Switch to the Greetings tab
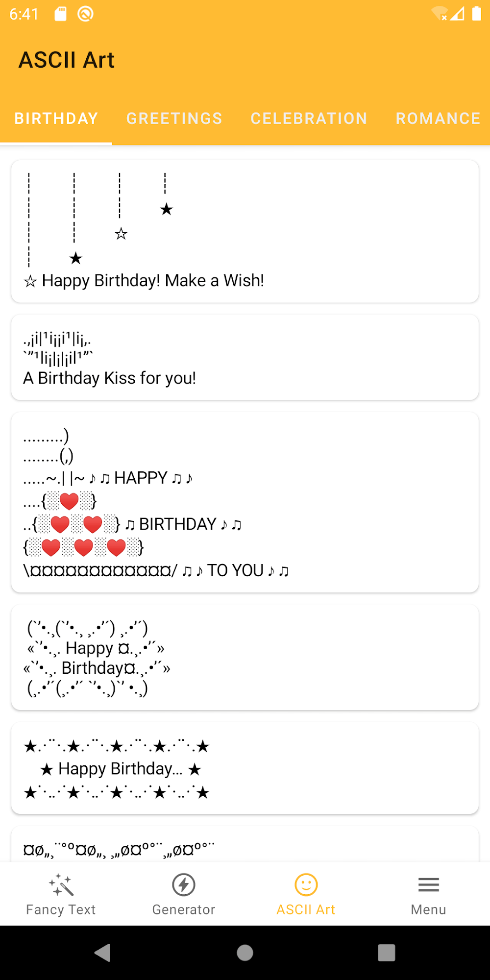Screen dimensions: 490x980 (x=174, y=119)
